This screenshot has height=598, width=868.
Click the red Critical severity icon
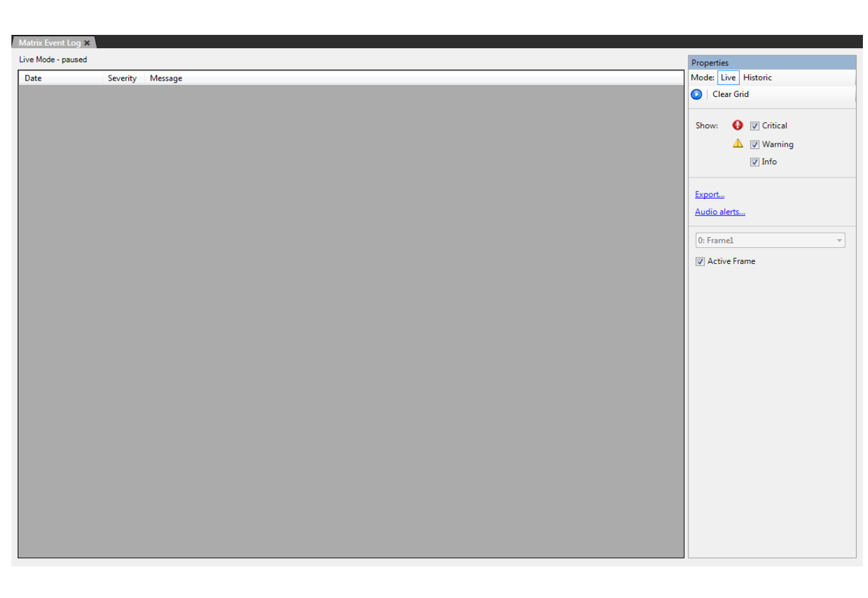point(737,126)
